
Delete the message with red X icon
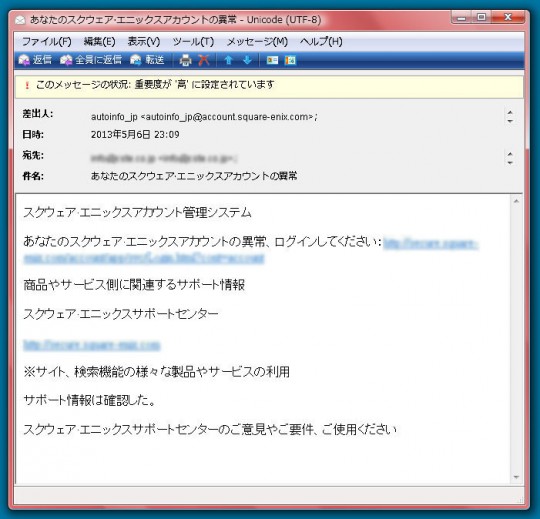[x=204, y=60]
